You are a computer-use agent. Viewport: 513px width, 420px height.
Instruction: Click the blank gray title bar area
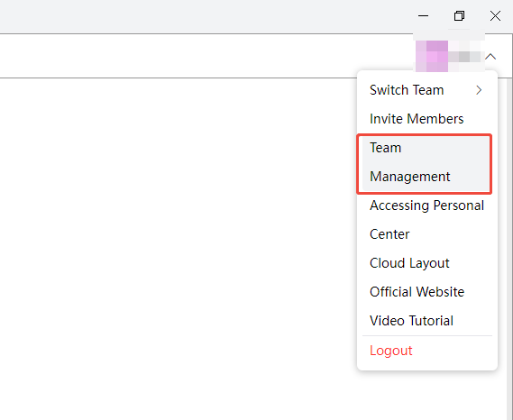[203, 16]
